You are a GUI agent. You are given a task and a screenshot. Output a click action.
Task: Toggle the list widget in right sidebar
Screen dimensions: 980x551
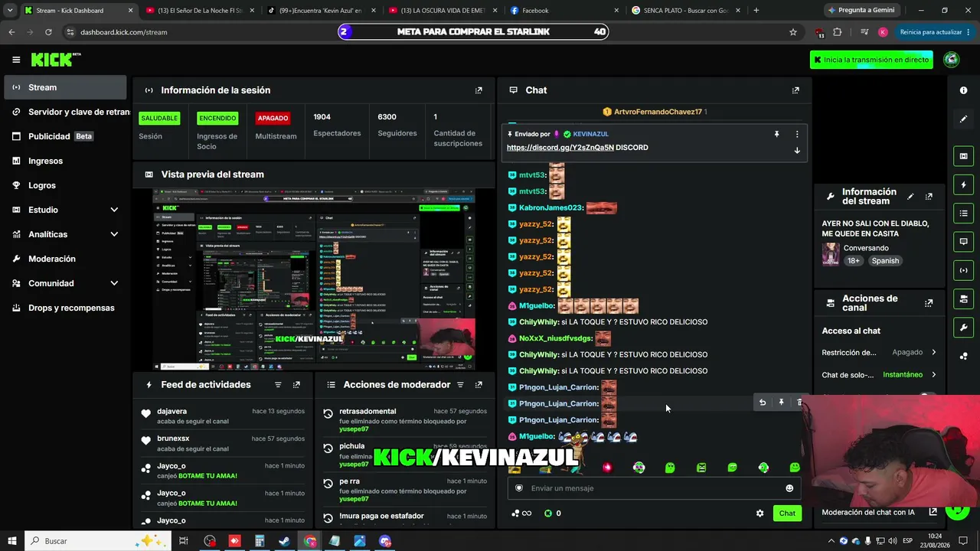pyautogui.click(x=963, y=213)
